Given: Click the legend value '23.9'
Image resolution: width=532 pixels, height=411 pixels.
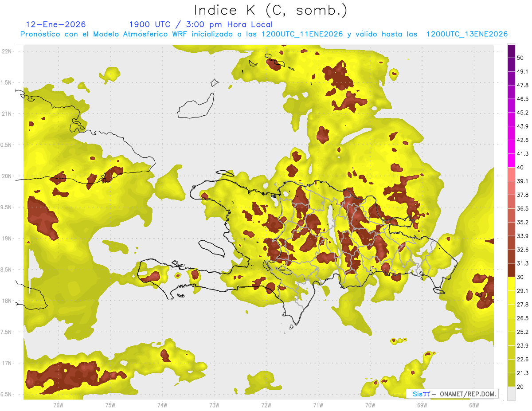Looking at the screenshot, I should (x=523, y=346).
